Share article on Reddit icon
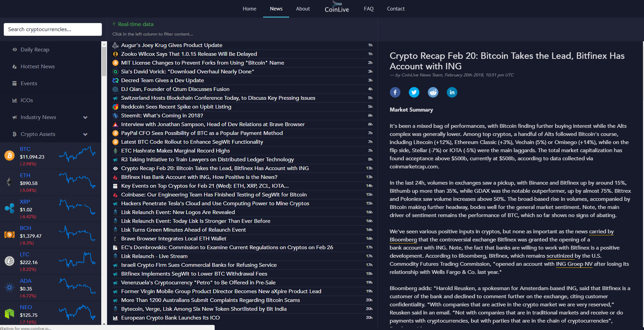 (433, 92)
